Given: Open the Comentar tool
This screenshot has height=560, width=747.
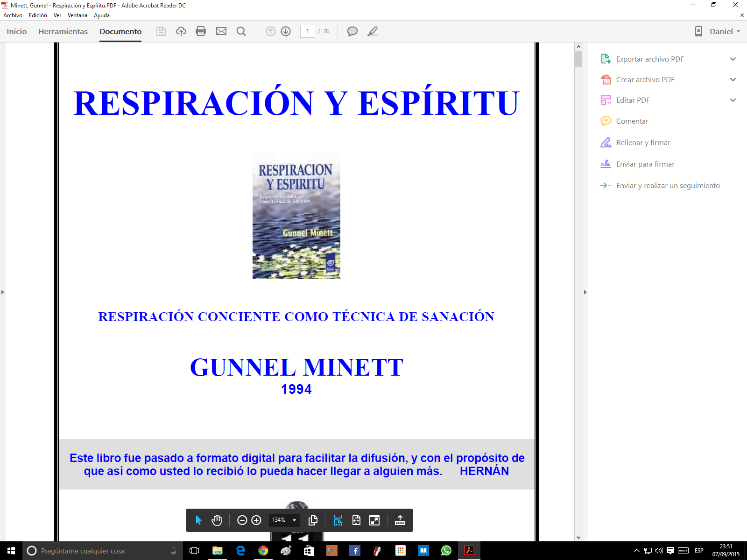Looking at the screenshot, I should [632, 121].
